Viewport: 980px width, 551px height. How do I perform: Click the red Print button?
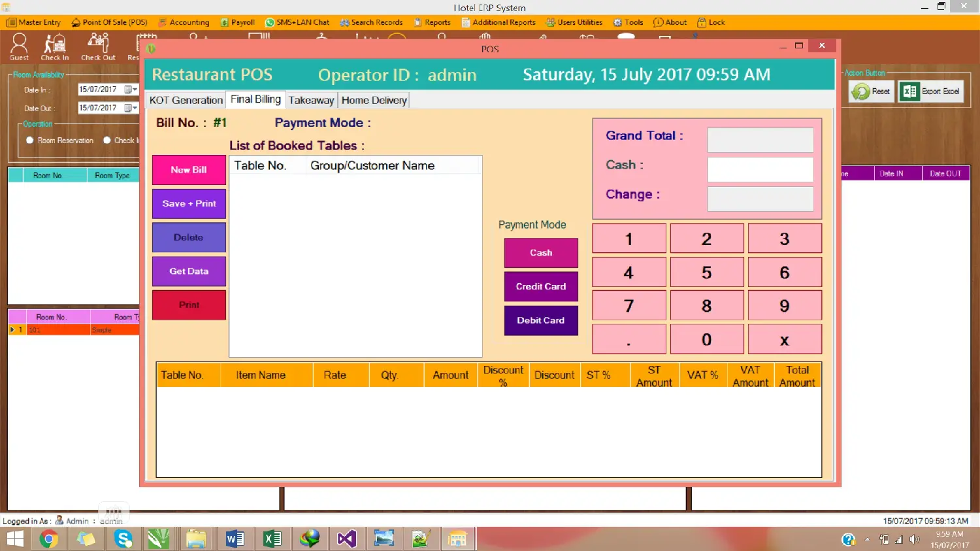coord(189,305)
